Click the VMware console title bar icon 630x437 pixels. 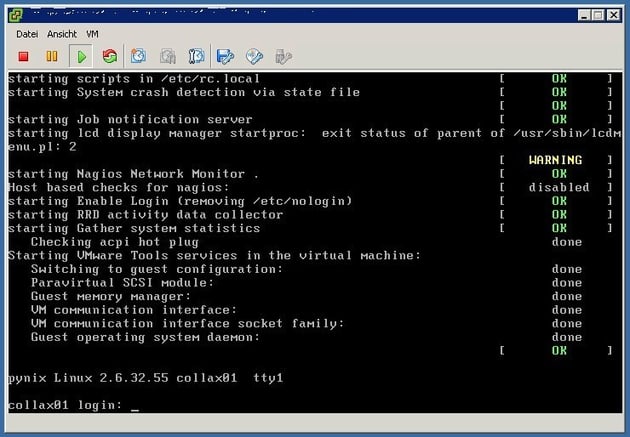[16, 16]
